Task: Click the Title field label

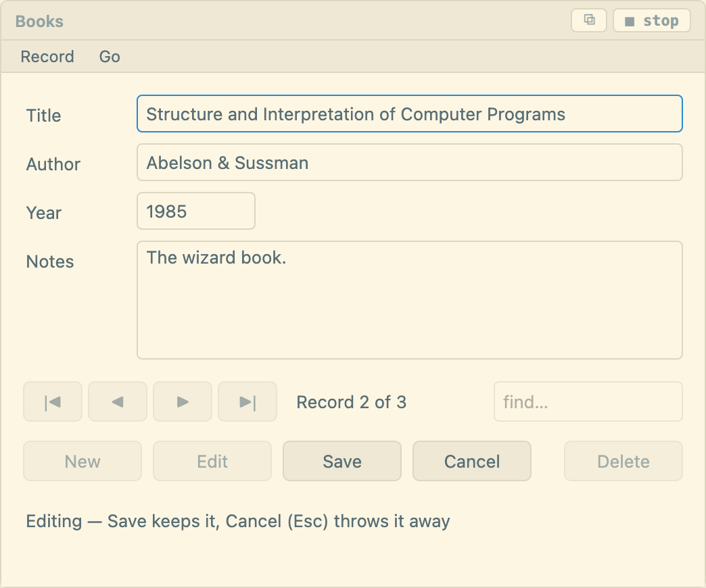Action: tap(44, 116)
